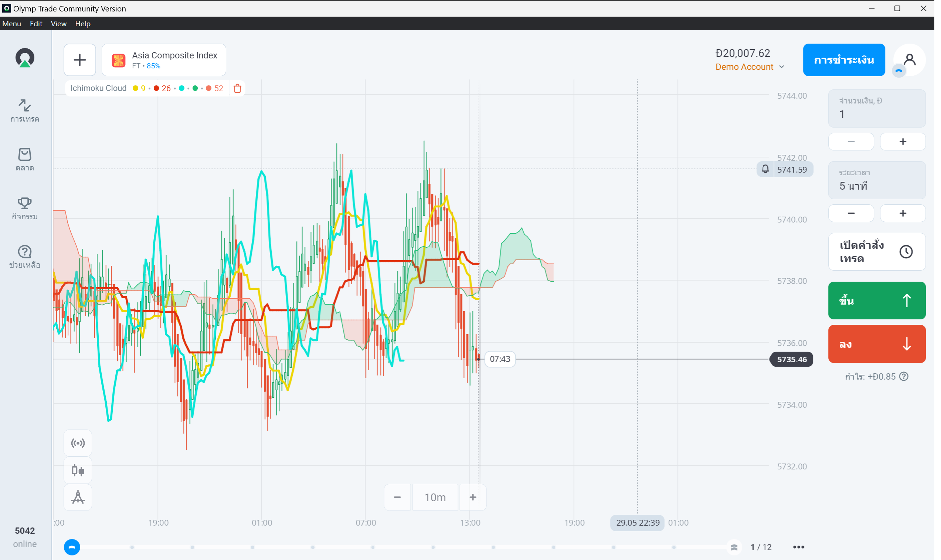Screen dimensions: 941x560
Task: Increase the duration with plus button
Action: point(903,213)
